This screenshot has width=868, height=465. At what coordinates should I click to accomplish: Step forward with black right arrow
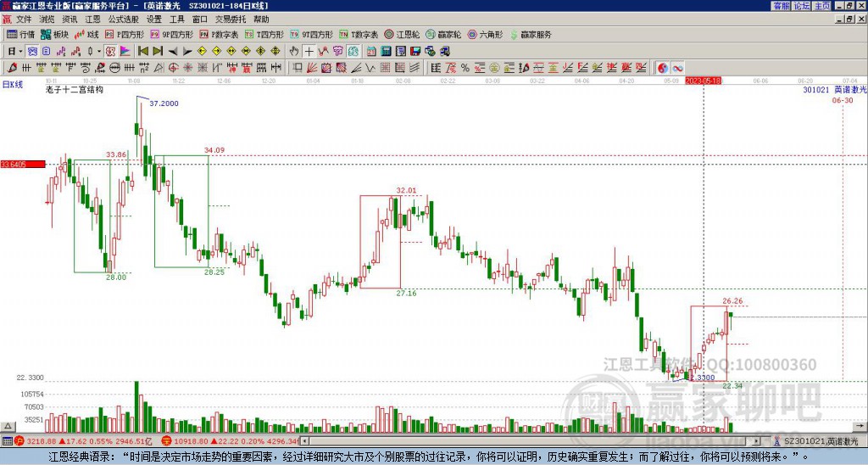coord(187,52)
